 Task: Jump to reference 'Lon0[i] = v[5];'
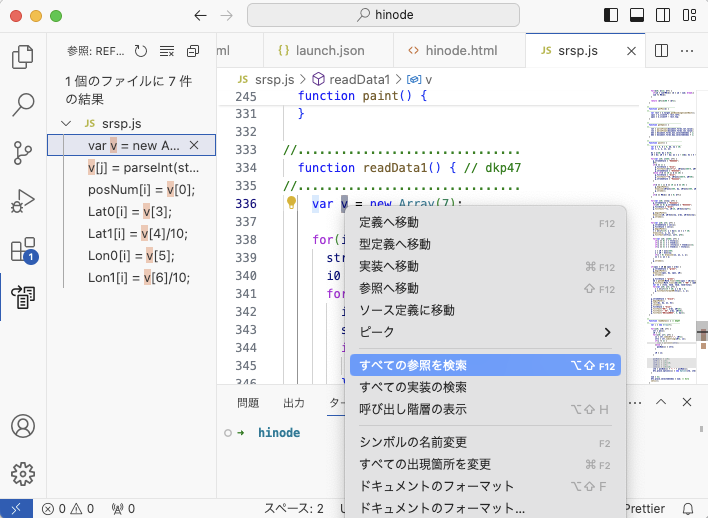[x=131, y=255]
